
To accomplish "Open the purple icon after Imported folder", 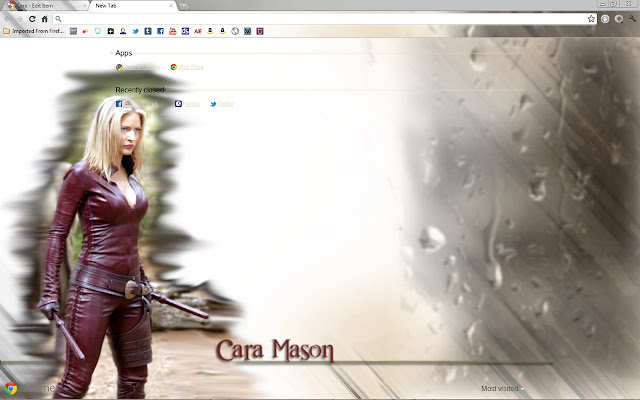I will (x=73, y=31).
